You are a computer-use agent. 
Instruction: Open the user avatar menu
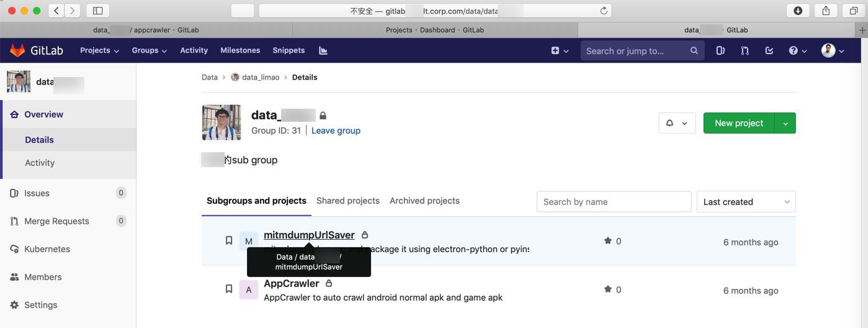click(x=833, y=51)
